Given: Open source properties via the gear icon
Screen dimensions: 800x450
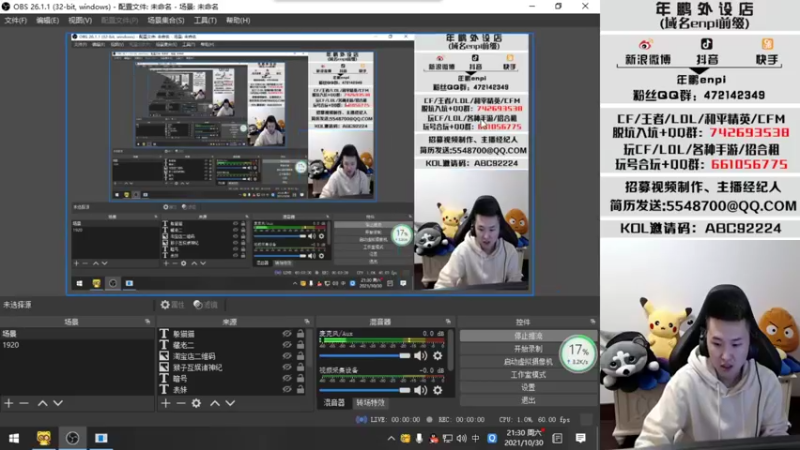Looking at the screenshot, I should point(196,403).
